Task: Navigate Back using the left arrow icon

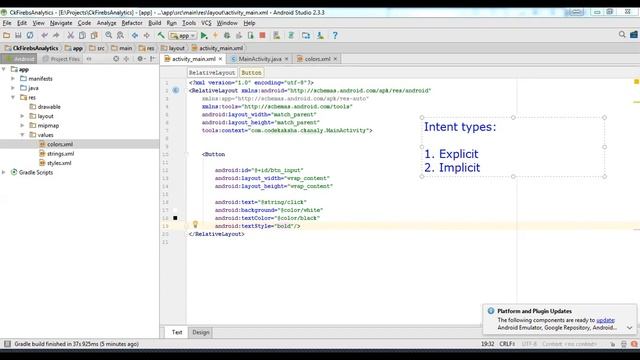Action: (134, 36)
